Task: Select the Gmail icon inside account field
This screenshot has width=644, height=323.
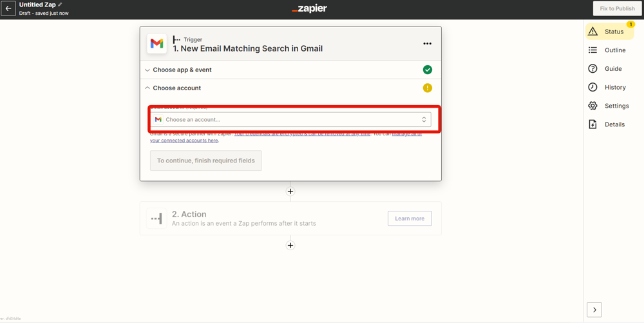Action: [x=158, y=119]
